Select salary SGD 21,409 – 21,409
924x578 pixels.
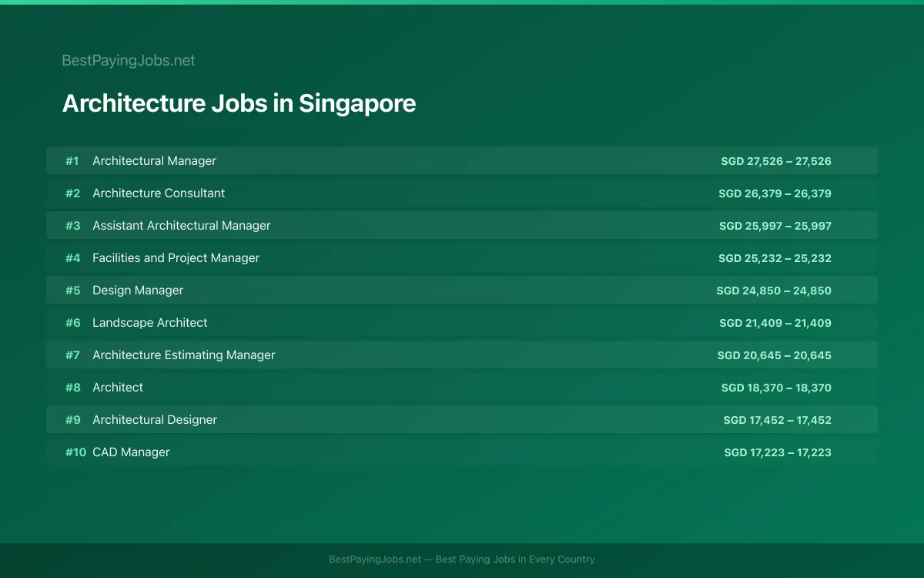(775, 323)
